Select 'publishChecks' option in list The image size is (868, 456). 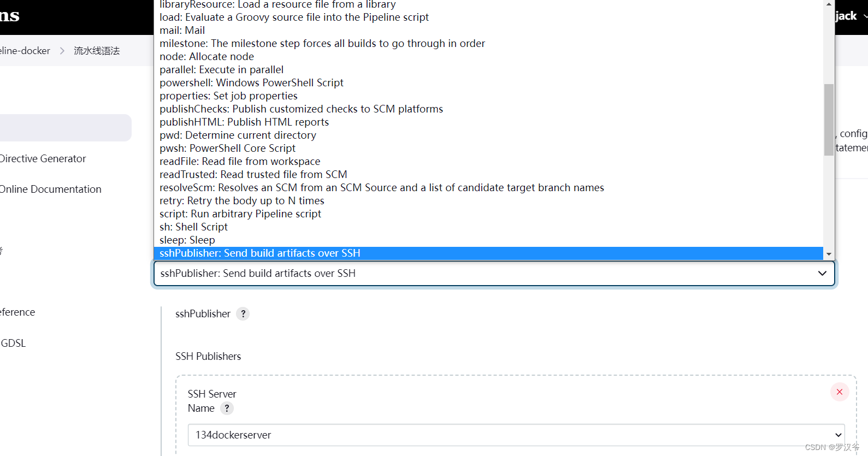[488, 109]
